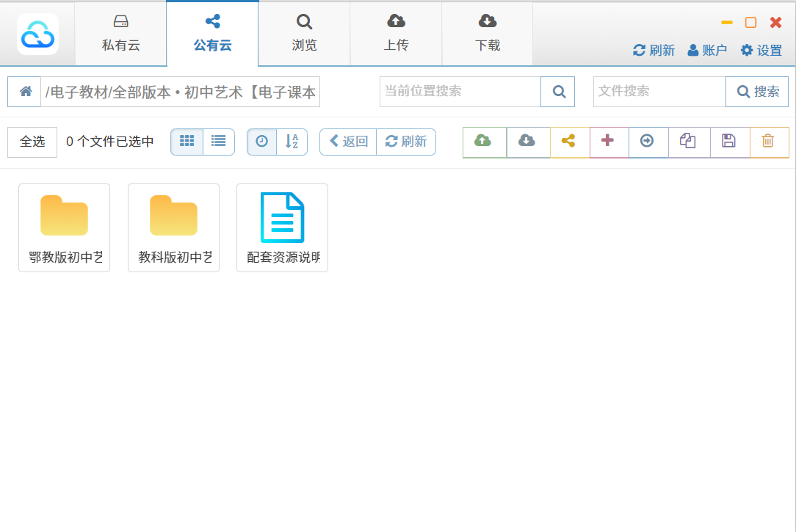Click the purple copy icon

689,142
